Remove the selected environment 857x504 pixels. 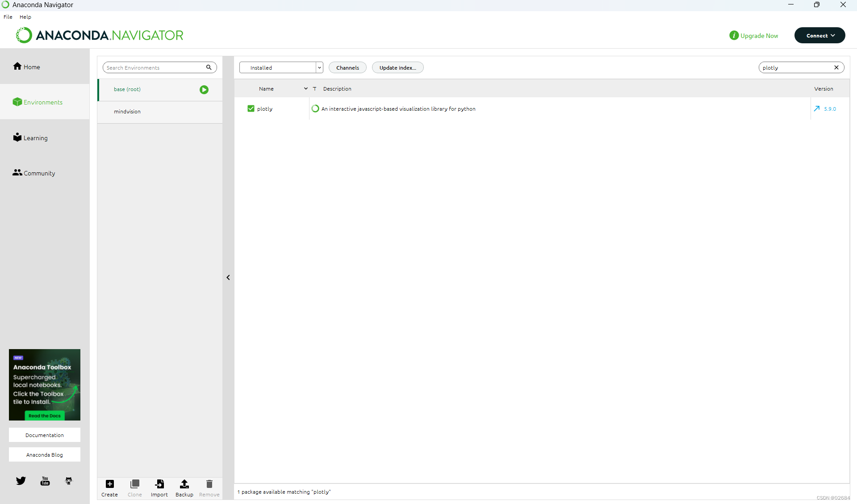pyautogui.click(x=209, y=488)
